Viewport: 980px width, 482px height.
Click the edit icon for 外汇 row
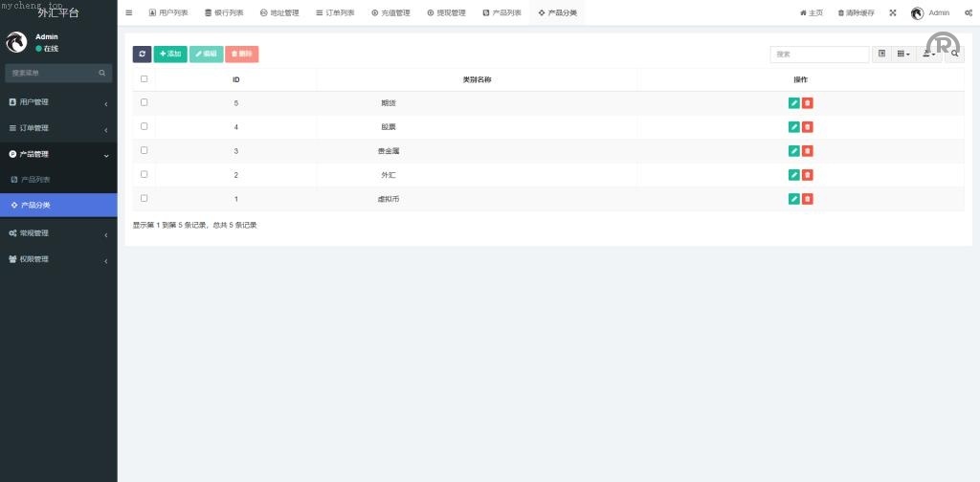coord(793,175)
